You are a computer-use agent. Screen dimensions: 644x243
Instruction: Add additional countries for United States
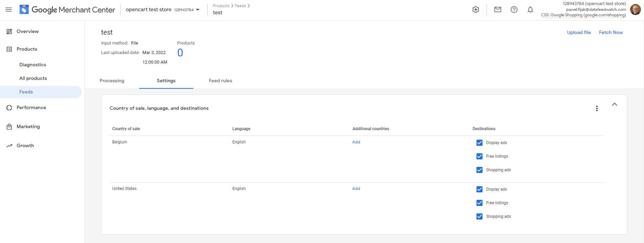tap(356, 189)
